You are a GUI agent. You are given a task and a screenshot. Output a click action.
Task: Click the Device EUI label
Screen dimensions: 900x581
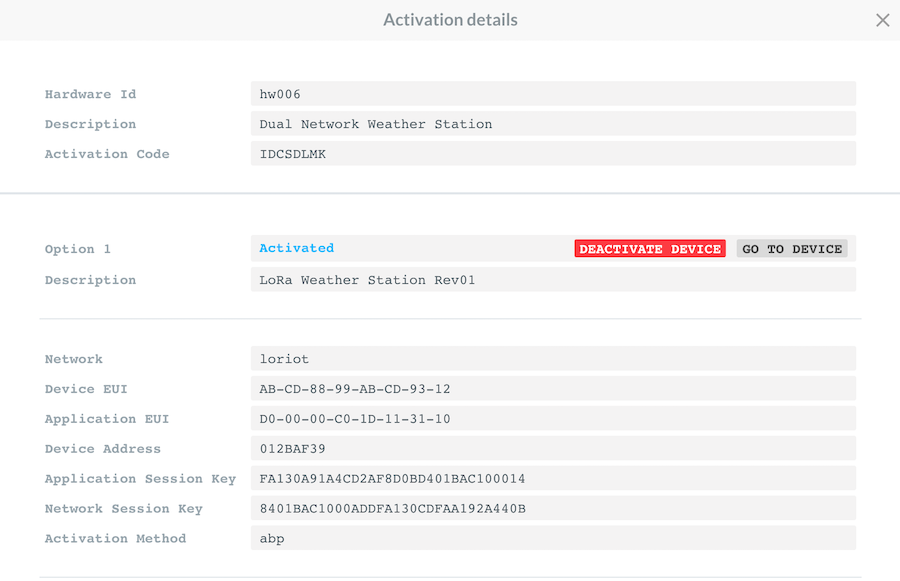(x=86, y=389)
